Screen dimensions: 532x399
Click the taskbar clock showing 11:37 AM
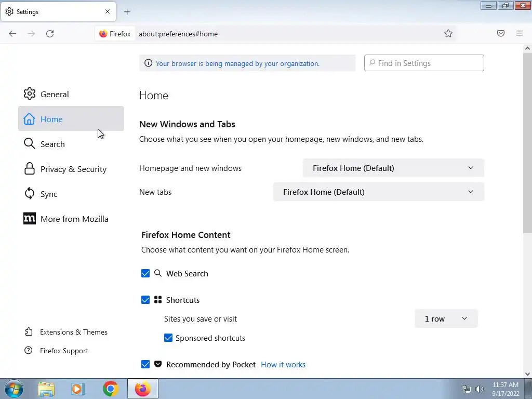coord(505,385)
